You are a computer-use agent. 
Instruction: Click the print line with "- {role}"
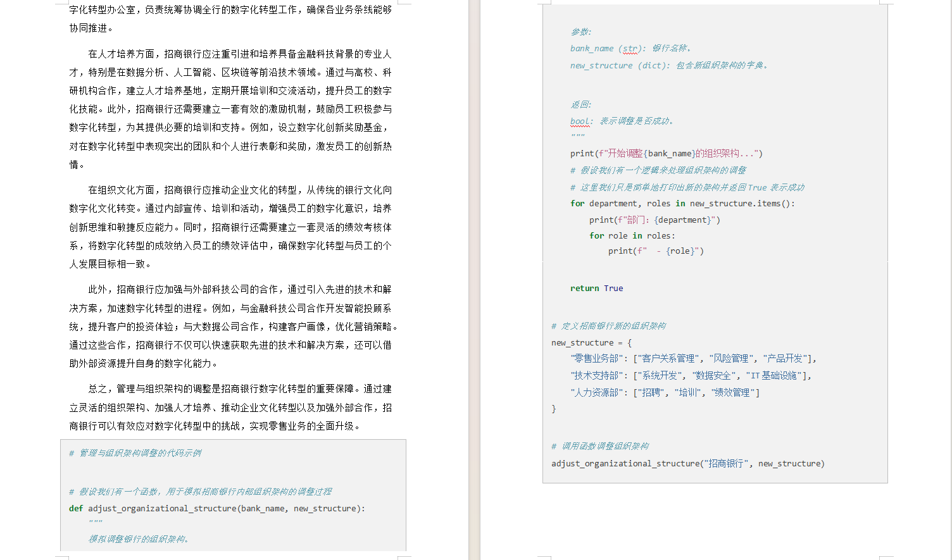pyautogui.click(x=656, y=251)
